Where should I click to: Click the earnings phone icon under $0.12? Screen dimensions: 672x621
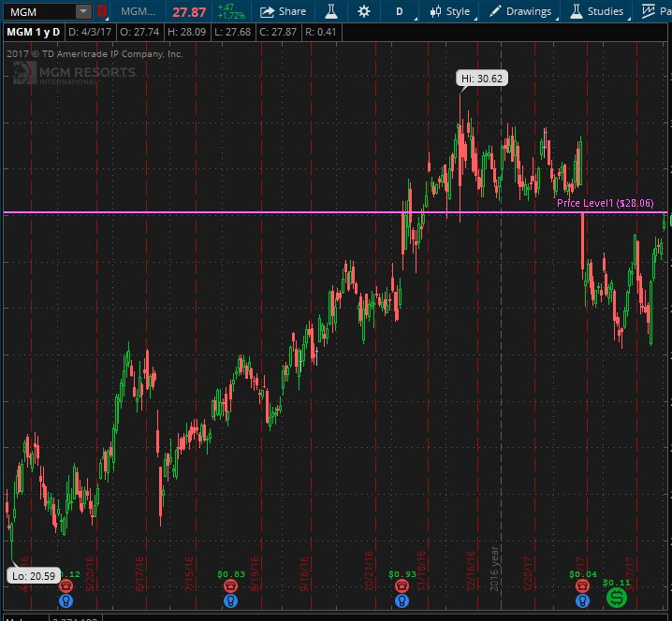(66, 585)
